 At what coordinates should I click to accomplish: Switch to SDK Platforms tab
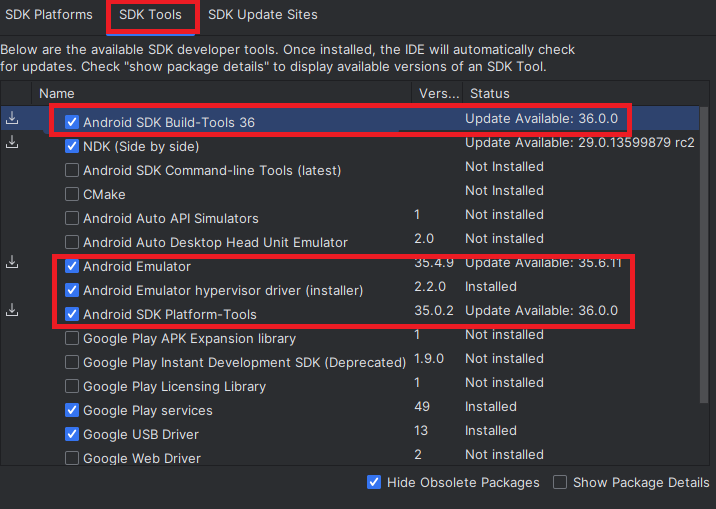pyautogui.click(x=49, y=15)
